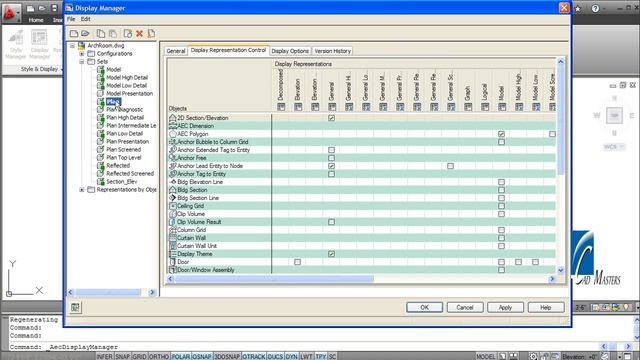Uncheck General for Display Theme
640x360 pixels.
tap(331, 254)
